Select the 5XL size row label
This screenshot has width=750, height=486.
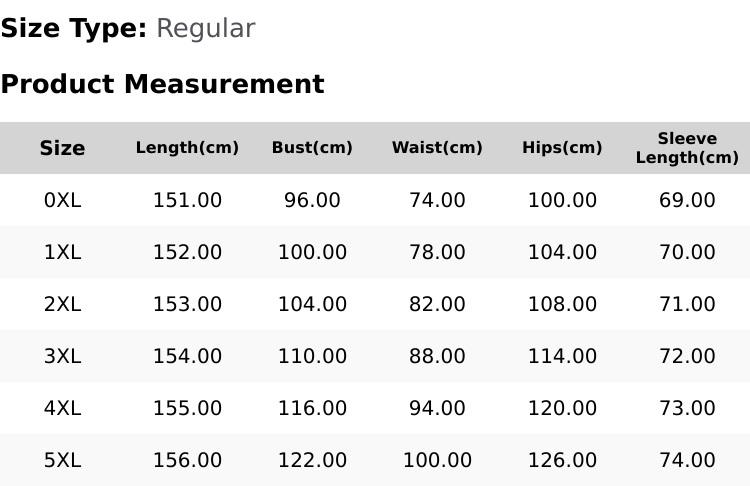pyautogui.click(x=62, y=461)
